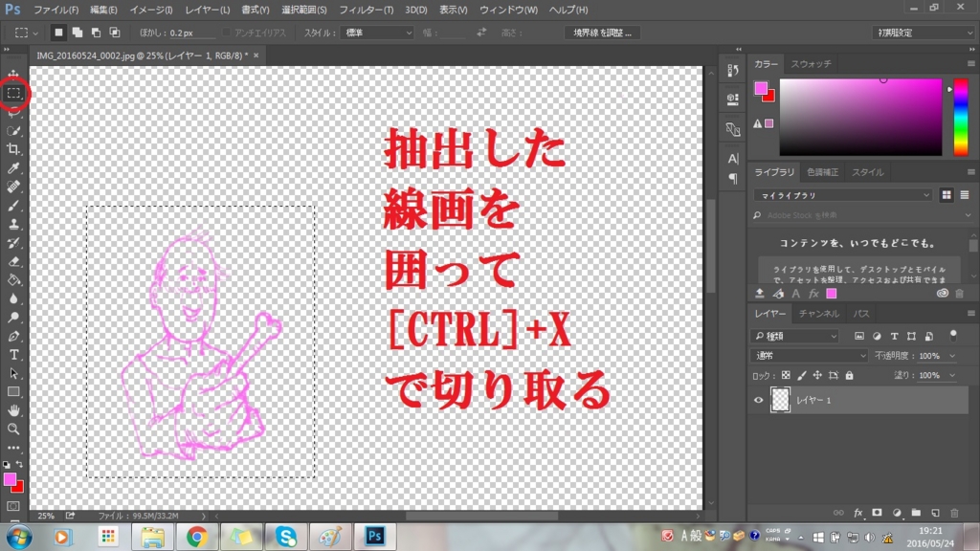Select the Rectangle shape tool
The height and width of the screenshot is (551, 980).
13,391
